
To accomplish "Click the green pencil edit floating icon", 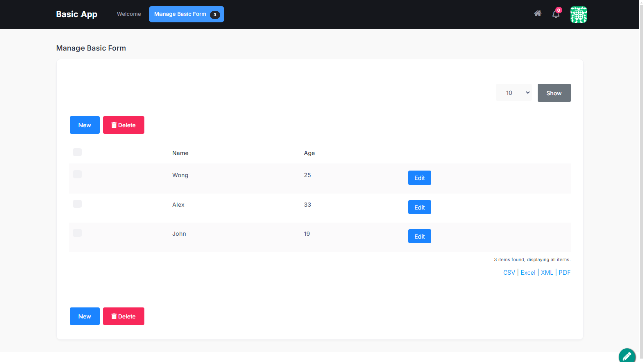I will tap(627, 356).
